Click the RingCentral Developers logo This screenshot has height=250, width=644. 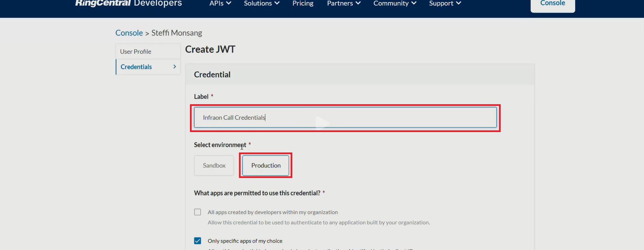pos(128,3)
